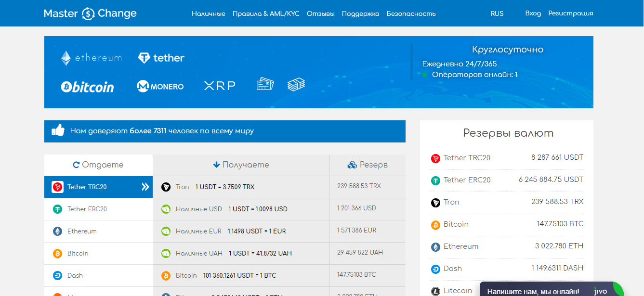This screenshot has height=296, width=644.
Task: Click Tether TRC20 icon in Отдаете column
Action: [58, 187]
